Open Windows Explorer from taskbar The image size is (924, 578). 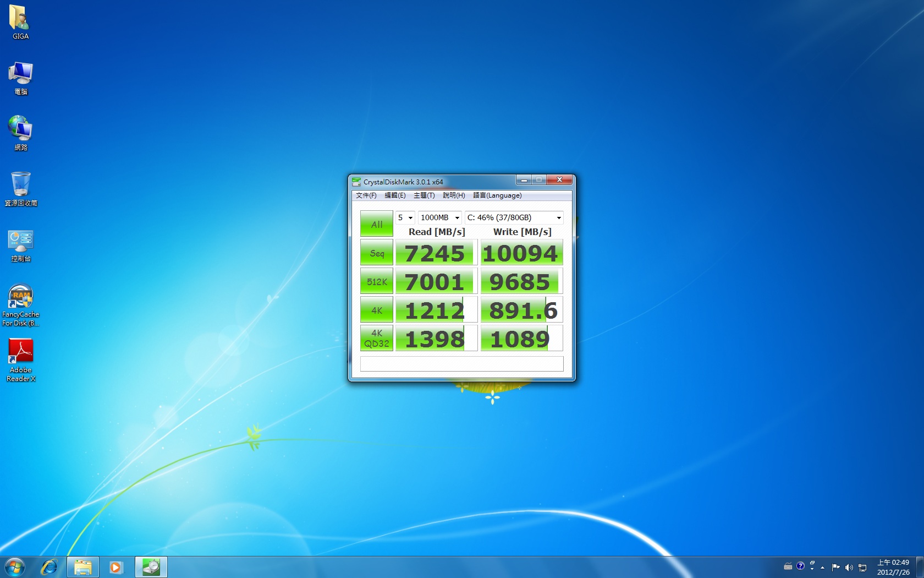coord(83,566)
